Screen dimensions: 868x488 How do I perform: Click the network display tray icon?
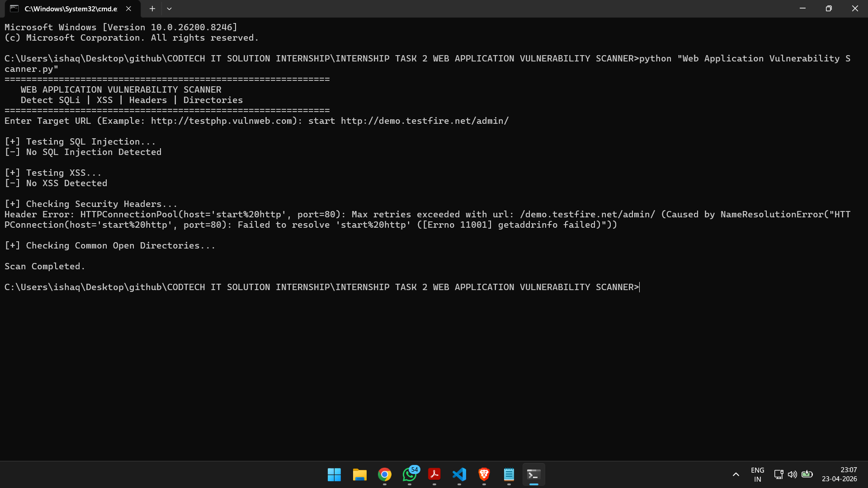(778, 474)
